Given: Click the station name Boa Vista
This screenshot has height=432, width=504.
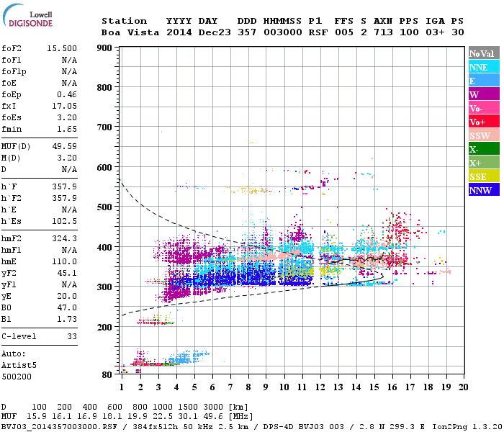Looking at the screenshot, I should 130,32.
